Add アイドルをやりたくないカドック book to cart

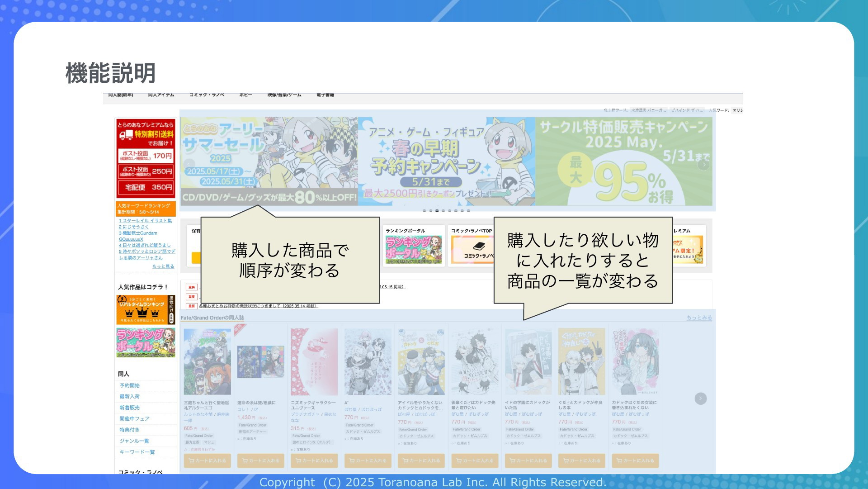tap(421, 461)
